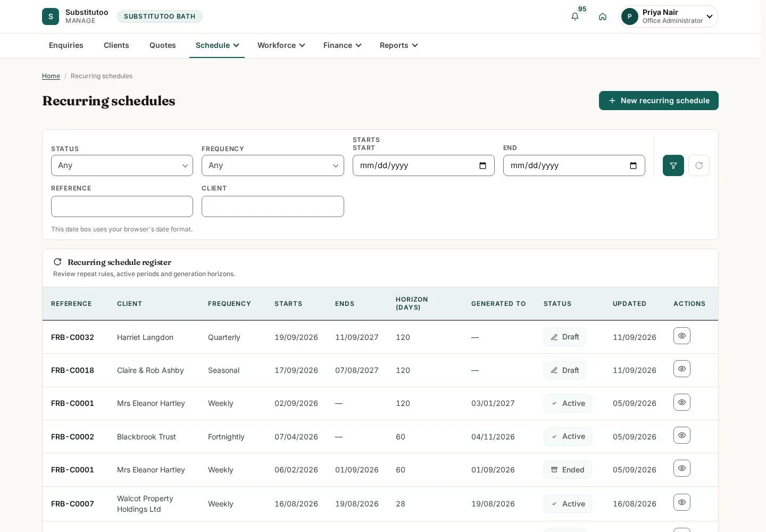View the Ended FRB-C0001 schedule eye icon

coord(682,468)
